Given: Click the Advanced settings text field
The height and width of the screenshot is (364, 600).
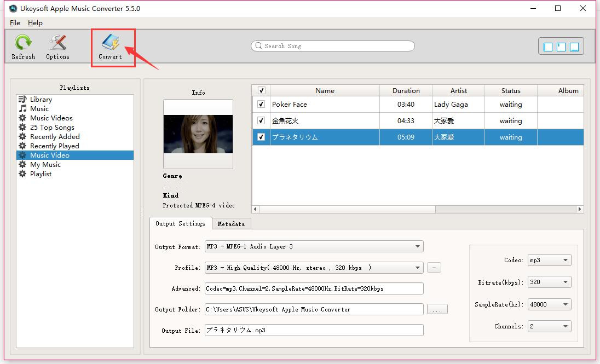Looking at the screenshot, I should point(314,288).
